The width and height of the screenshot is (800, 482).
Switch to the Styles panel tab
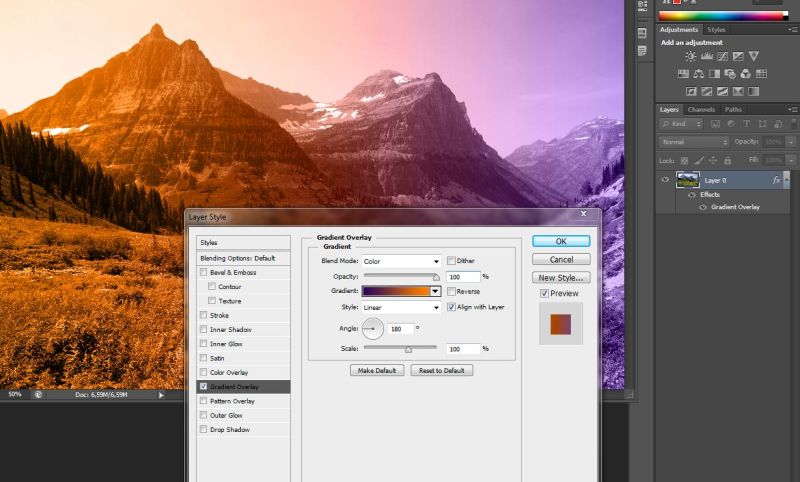(716, 30)
